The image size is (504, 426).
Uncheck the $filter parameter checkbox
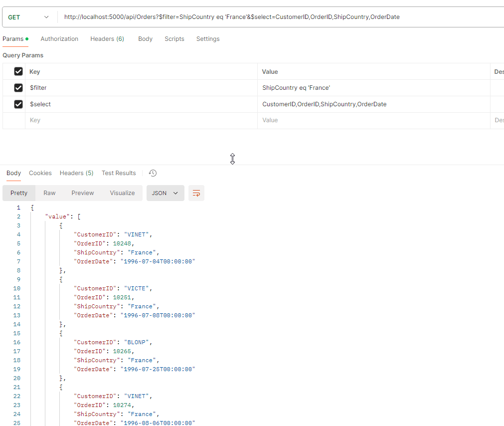point(18,88)
